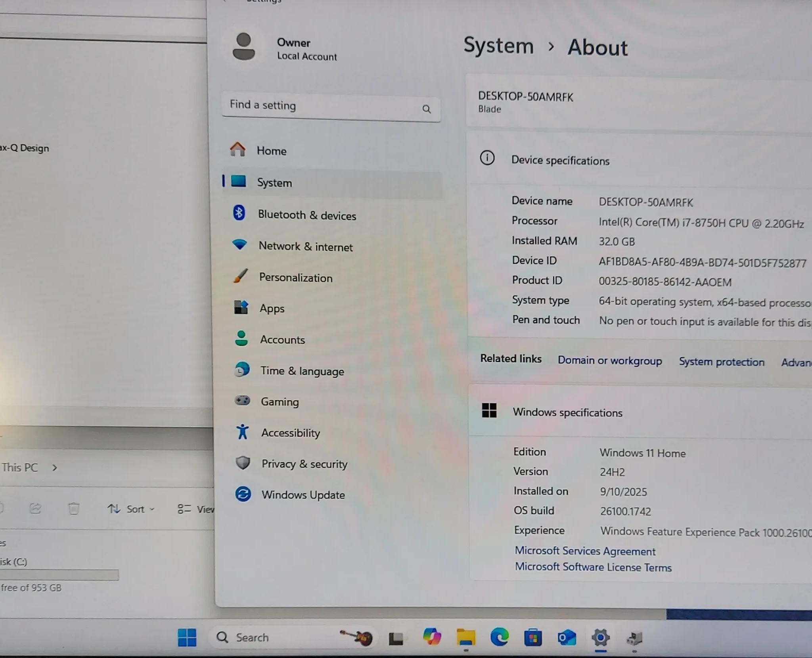Screen dimensions: 812x658
Task: Click the Device ID value text
Action: point(703,263)
